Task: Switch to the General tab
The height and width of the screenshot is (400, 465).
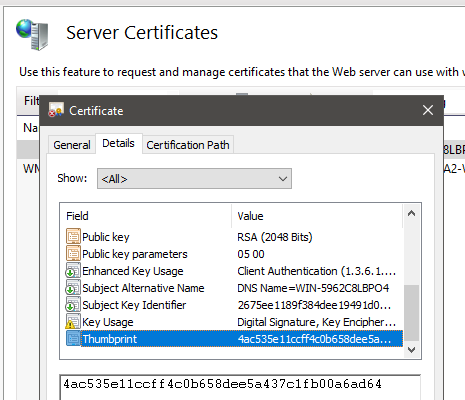Action: coord(72,145)
